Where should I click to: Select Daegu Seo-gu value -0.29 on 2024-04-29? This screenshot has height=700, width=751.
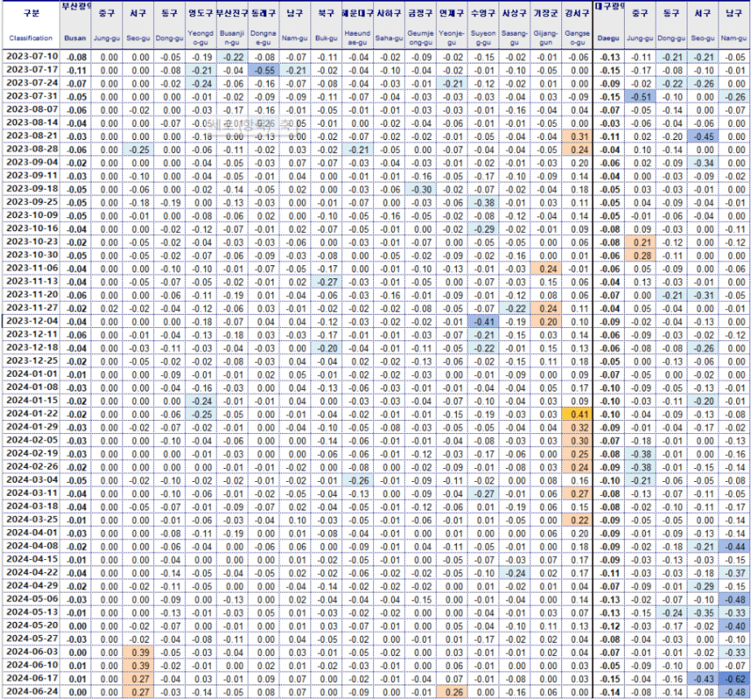click(x=703, y=586)
